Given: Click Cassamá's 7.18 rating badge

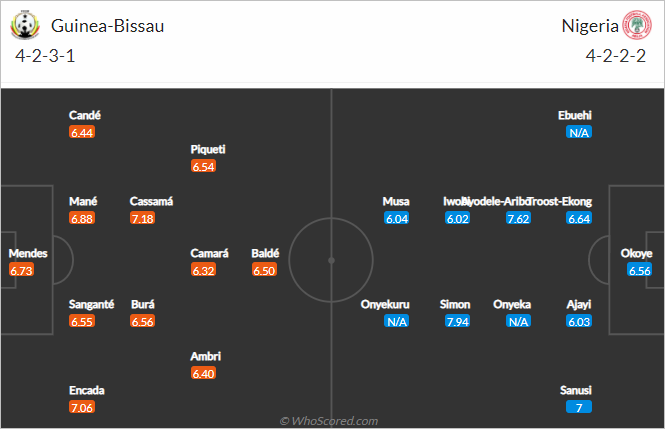Looking at the screenshot, I should [x=142, y=218].
